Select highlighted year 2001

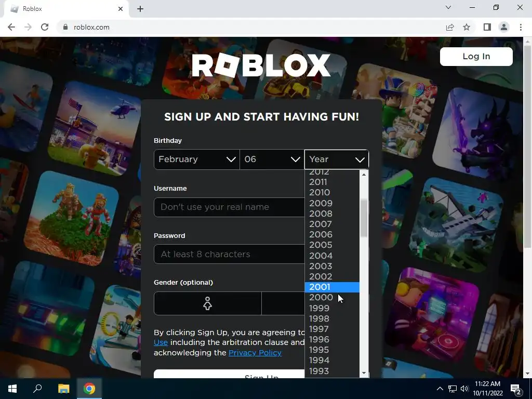click(x=332, y=287)
